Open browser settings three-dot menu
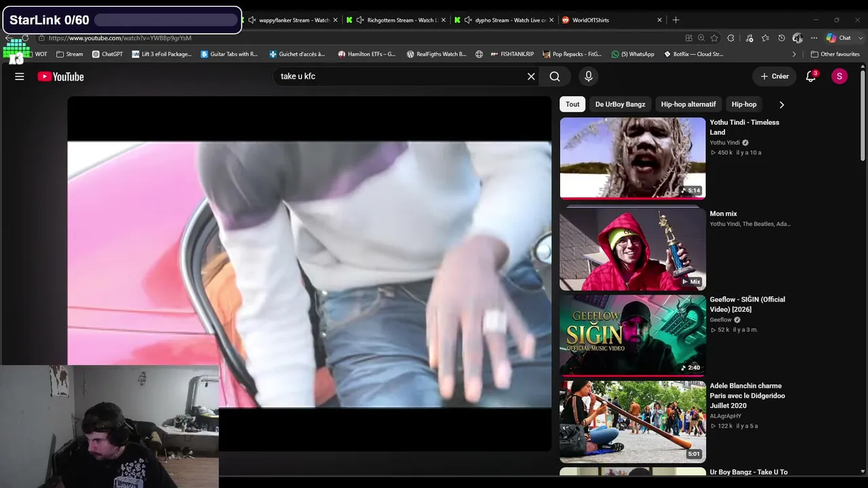 [814, 38]
